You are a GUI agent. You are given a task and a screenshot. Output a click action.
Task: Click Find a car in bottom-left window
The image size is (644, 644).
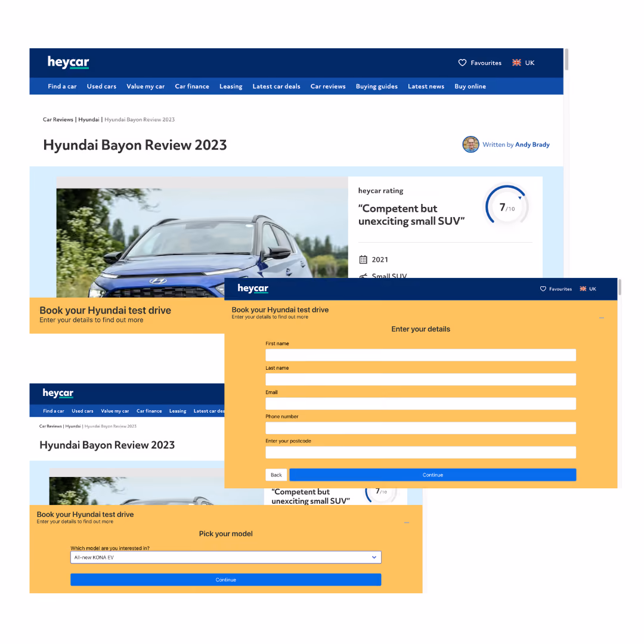point(54,411)
